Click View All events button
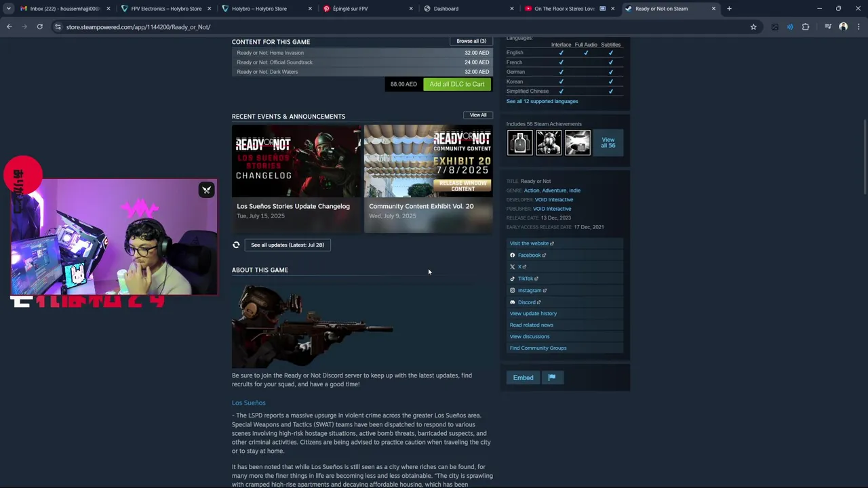Viewport: 868px width, 488px height. (478, 115)
